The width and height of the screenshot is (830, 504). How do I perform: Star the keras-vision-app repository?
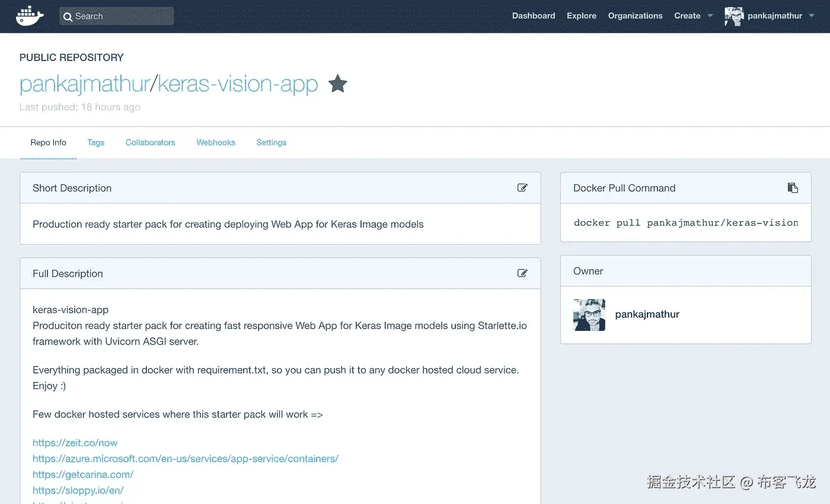pyautogui.click(x=337, y=84)
